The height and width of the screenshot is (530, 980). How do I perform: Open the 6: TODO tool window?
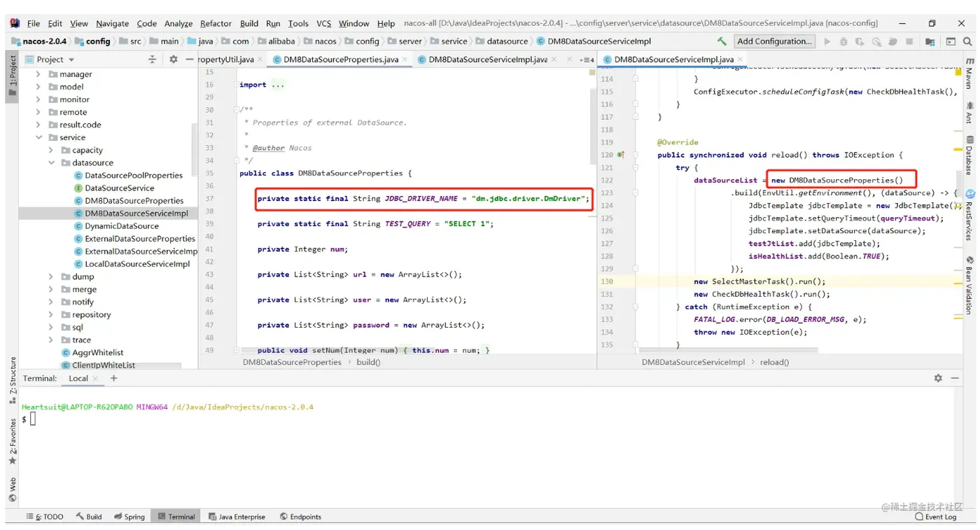coord(45,517)
